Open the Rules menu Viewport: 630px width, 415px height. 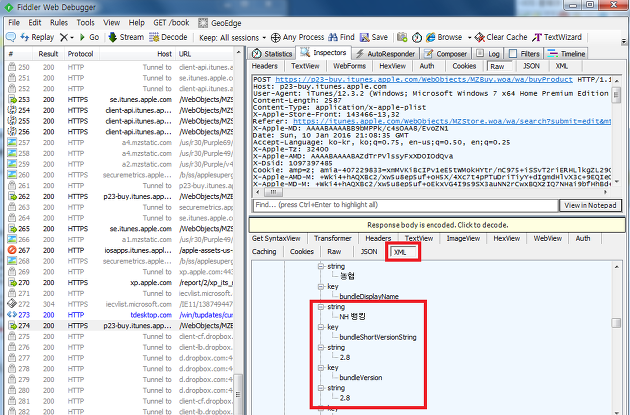pos(59,23)
